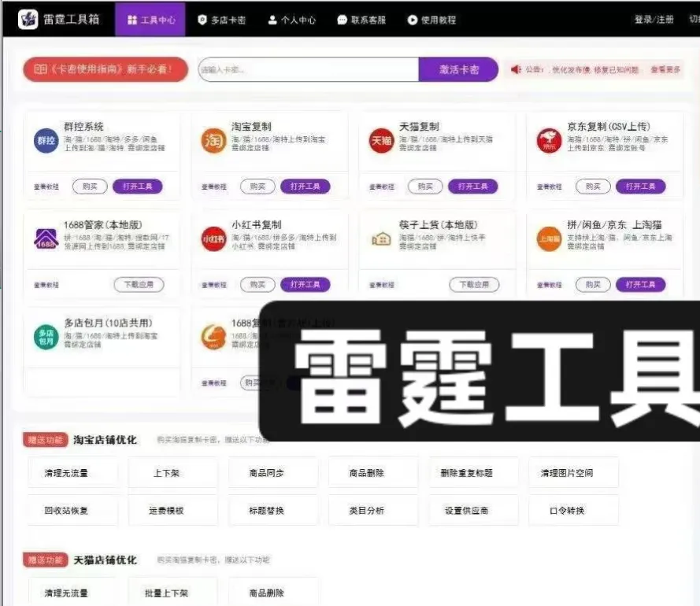The height and width of the screenshot is (606, 700).
Task: Open 使用教程 menu item
Action: click(x=431, y=20)
